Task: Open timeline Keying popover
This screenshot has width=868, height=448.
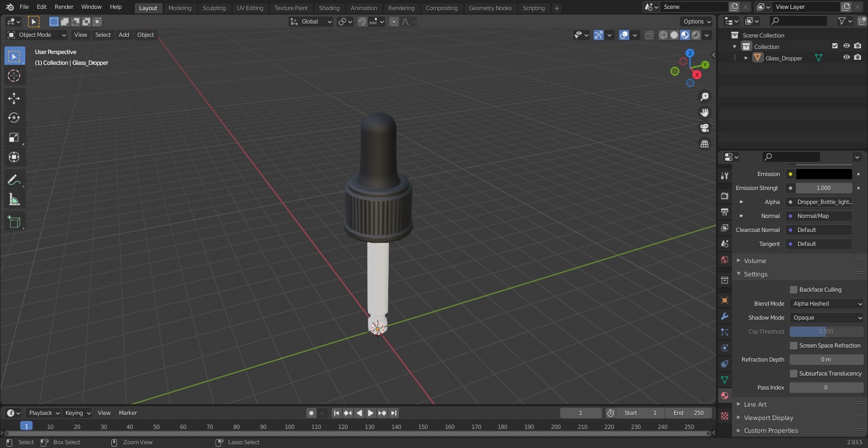Action: (78, 413)
